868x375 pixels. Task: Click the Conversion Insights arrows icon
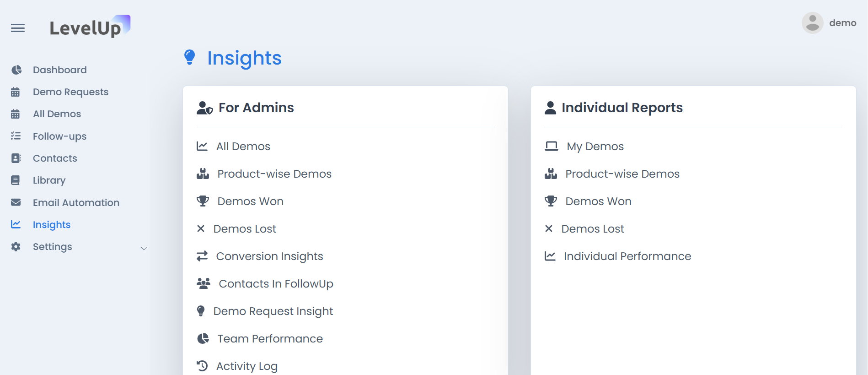pos(202,256)
